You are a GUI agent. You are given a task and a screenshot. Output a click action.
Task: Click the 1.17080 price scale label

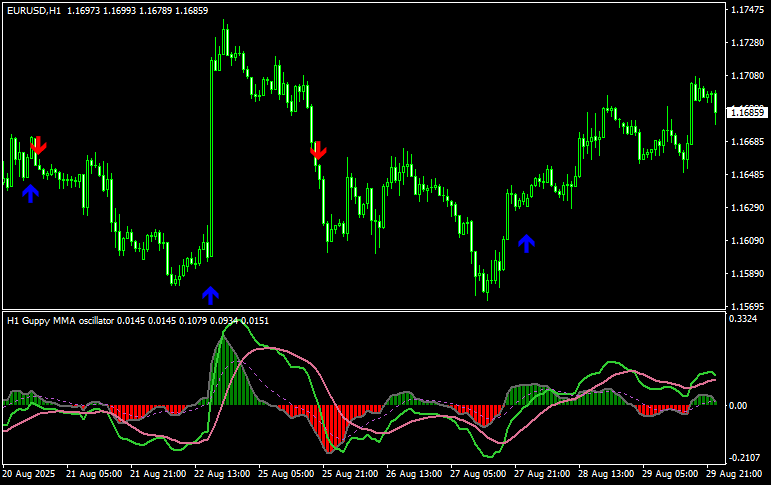click(747, 76)
